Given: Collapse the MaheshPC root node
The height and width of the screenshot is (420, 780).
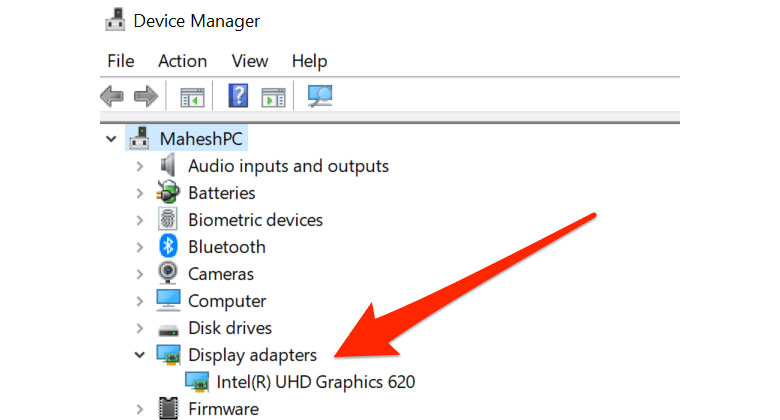Looking at the screenshot, I should (110, 139).
